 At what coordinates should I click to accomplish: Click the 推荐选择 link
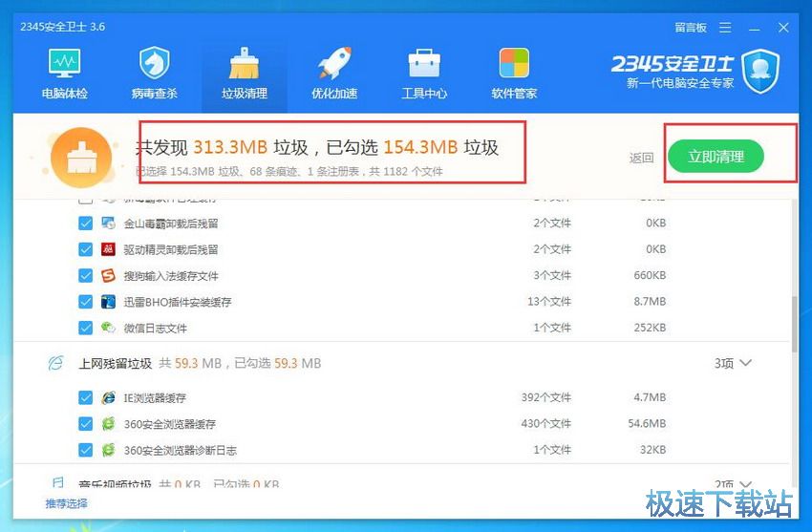coord(66,503)
